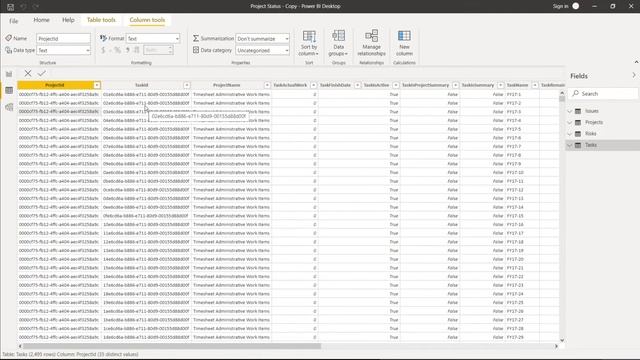Select the TaskFinishDate column header

tap(336, 85)
